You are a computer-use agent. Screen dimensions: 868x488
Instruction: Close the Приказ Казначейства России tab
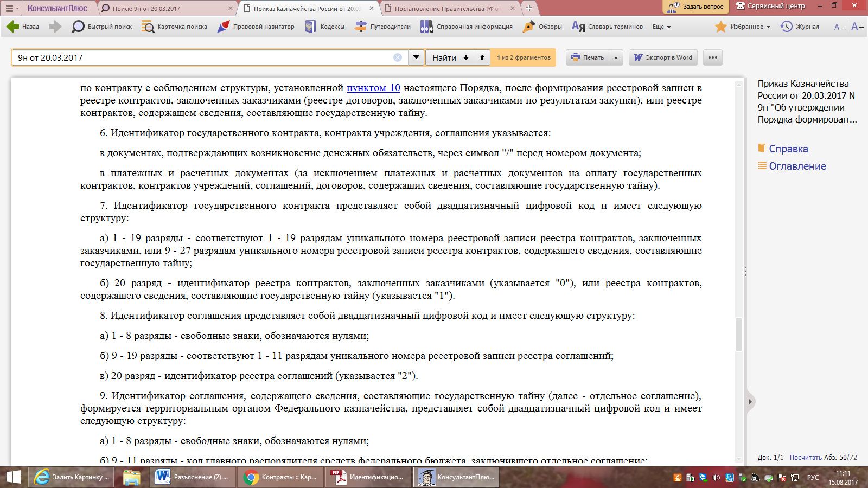(x=372, y=8)
